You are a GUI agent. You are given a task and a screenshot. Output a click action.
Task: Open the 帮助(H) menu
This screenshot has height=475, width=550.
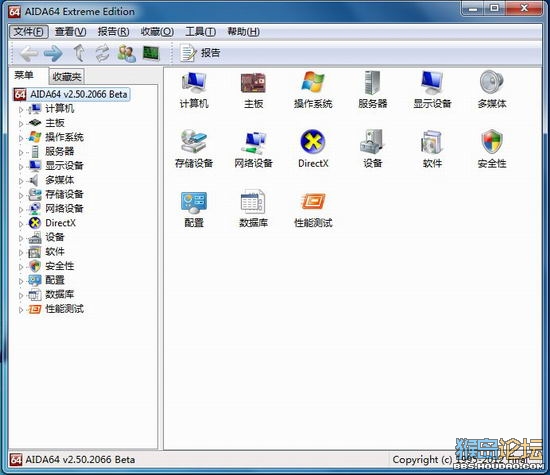[243, 32]
